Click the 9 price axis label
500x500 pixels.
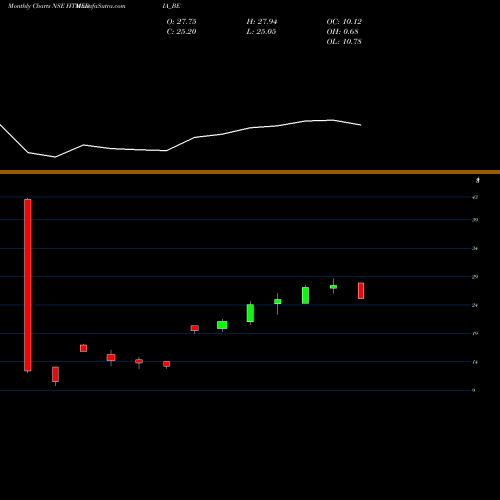pos(474,390)
